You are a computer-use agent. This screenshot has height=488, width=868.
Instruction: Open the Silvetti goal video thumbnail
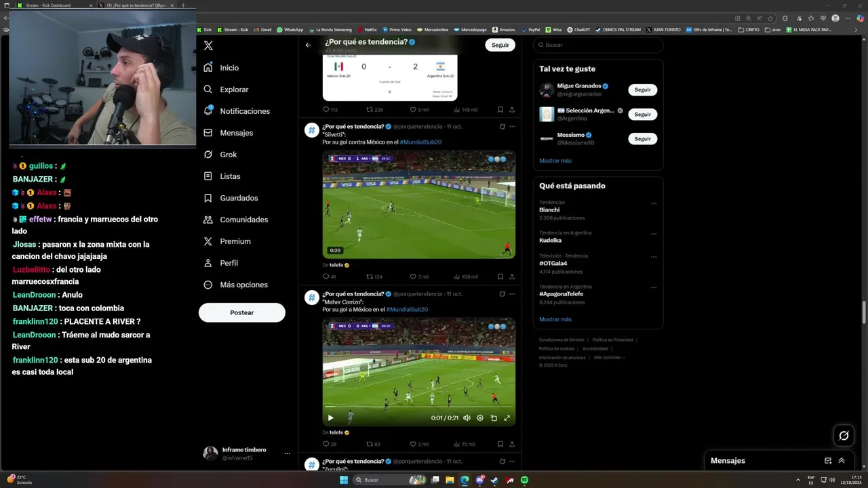click(x=418, y=205)
